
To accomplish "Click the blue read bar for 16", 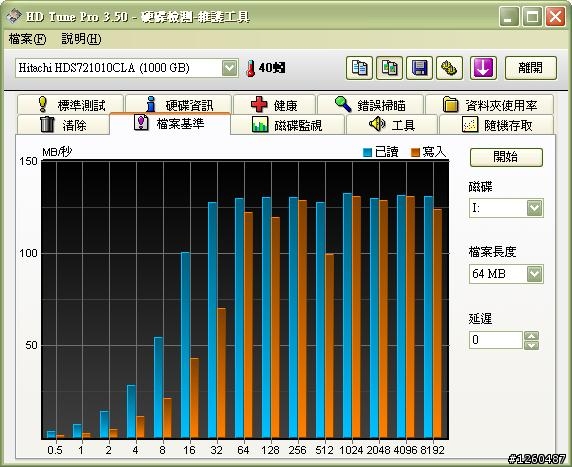I will 185,345.
